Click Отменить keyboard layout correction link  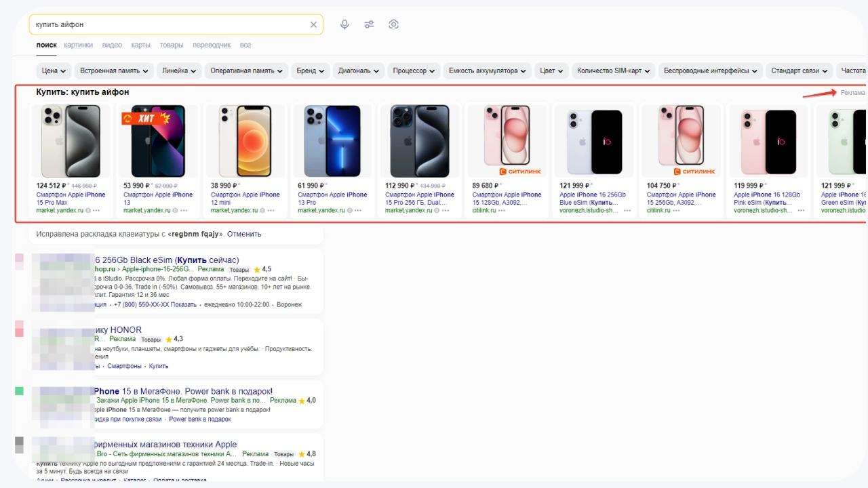[x=244, y=234]
